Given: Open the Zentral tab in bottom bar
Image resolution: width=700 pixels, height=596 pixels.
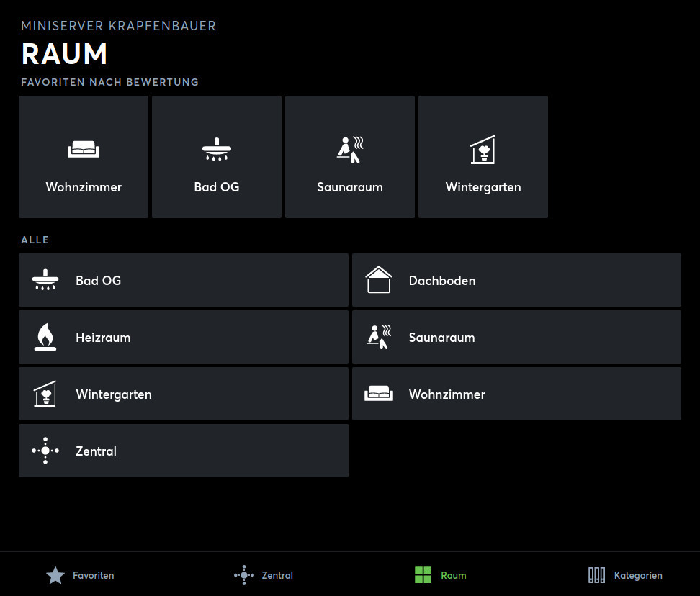Looking at the screenshot, I should tap(277, 575).
